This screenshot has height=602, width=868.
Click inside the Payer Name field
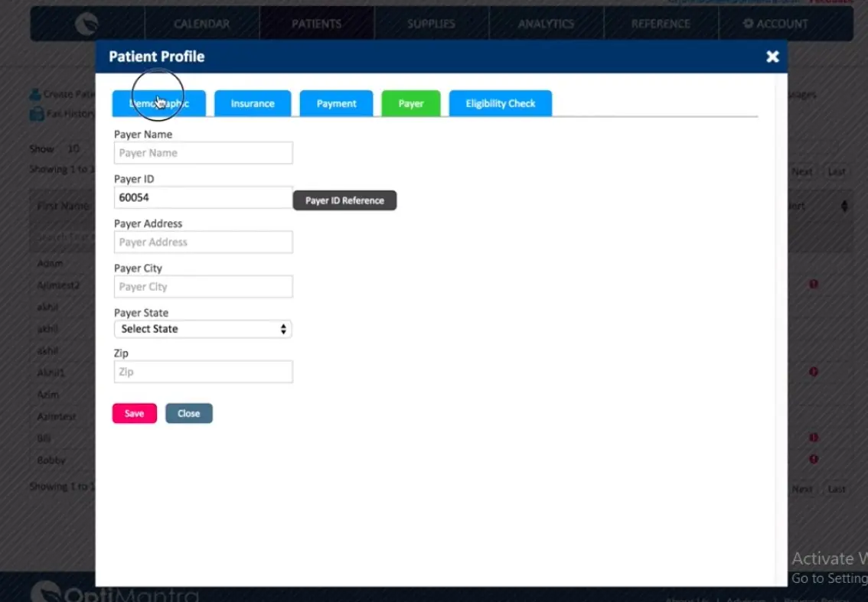203,152
